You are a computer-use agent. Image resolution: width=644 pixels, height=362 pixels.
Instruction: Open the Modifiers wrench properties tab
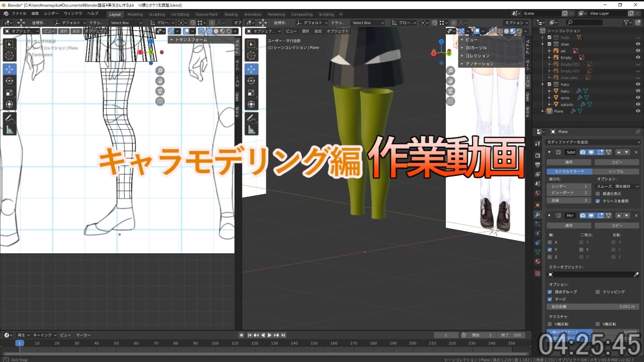pos(538,215)
